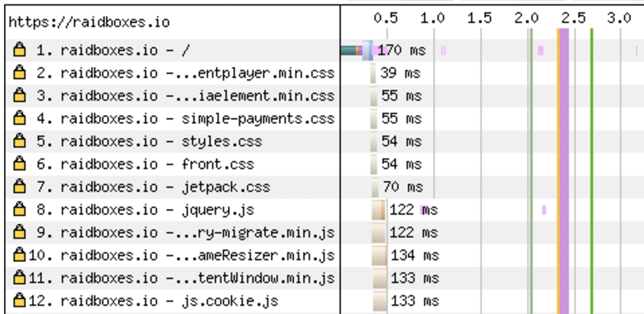Click the 39 ms waterfall bar
The image size is (644, 314).
[373, 73]
